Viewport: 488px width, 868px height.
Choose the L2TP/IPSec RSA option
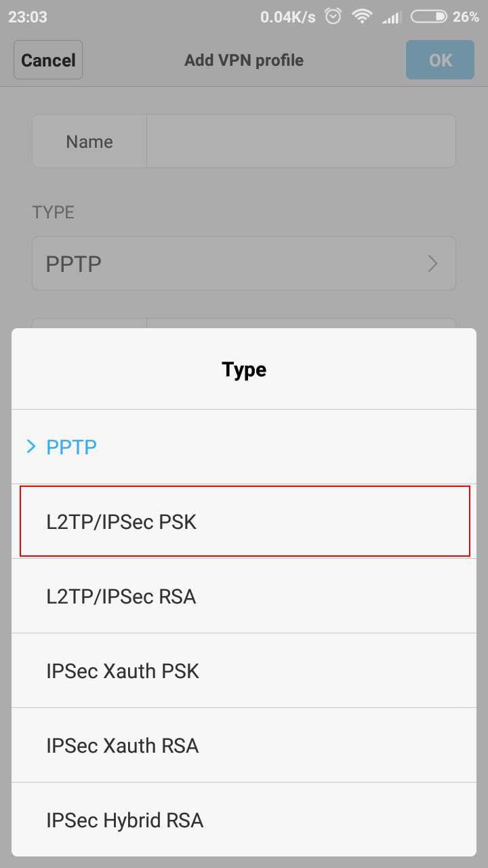[244, 596]
